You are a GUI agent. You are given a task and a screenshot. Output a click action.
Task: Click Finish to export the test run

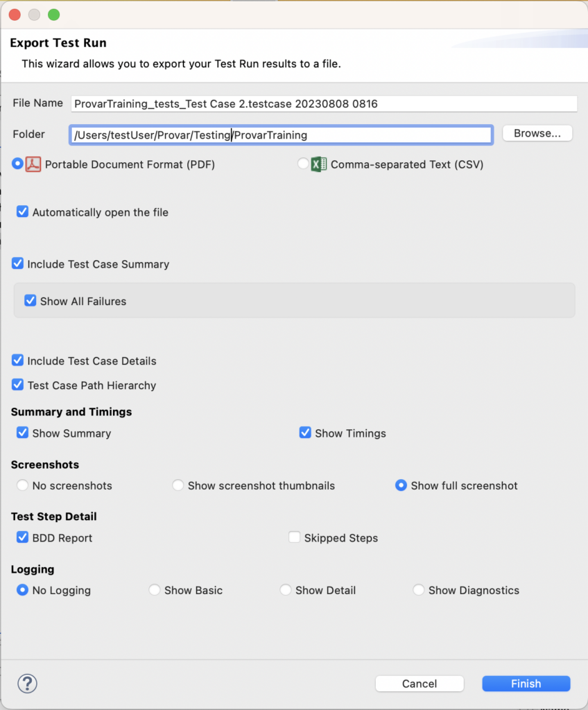click(x=526, y=684)
